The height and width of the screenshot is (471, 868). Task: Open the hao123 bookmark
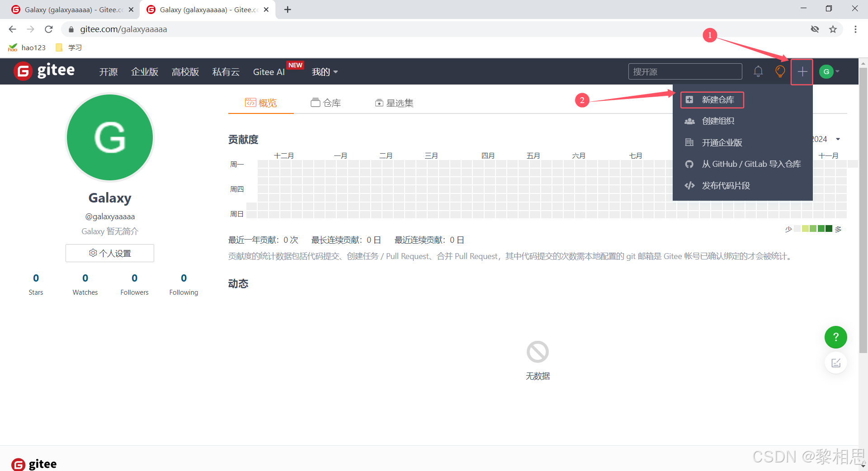coord(27,47)
